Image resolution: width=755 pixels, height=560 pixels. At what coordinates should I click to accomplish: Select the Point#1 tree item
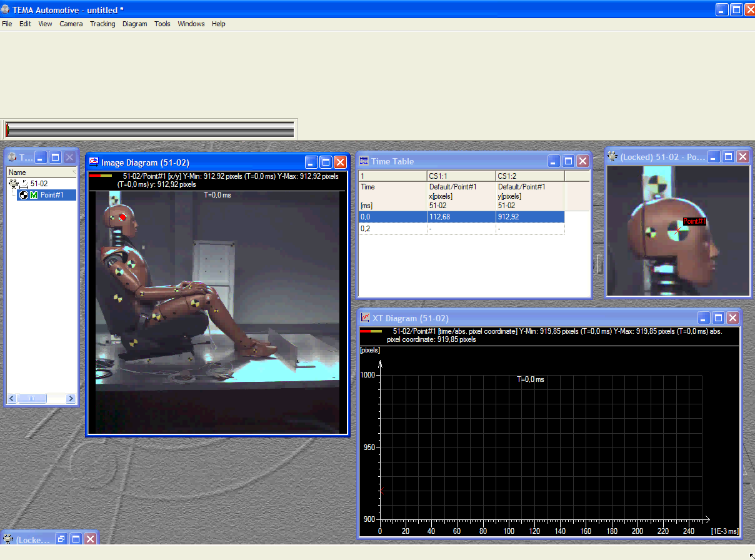(x=52, y=195)
